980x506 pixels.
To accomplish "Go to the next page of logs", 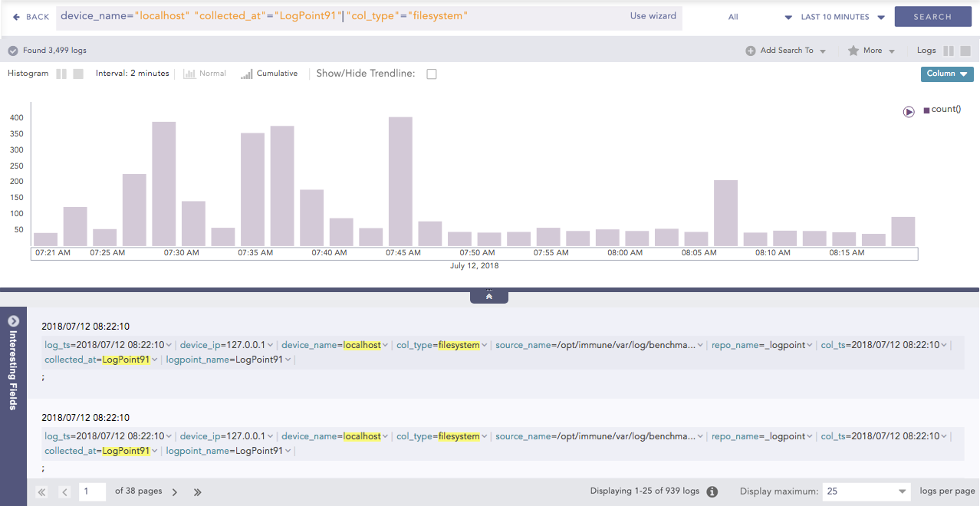I will pyautogui.click(x=175, y=492).
